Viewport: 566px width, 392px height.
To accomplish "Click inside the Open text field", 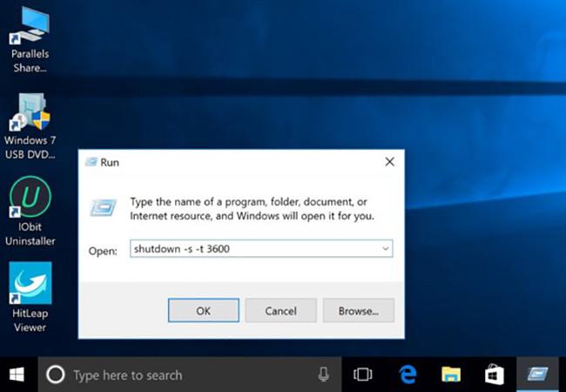I will click(x=253, y=249).
